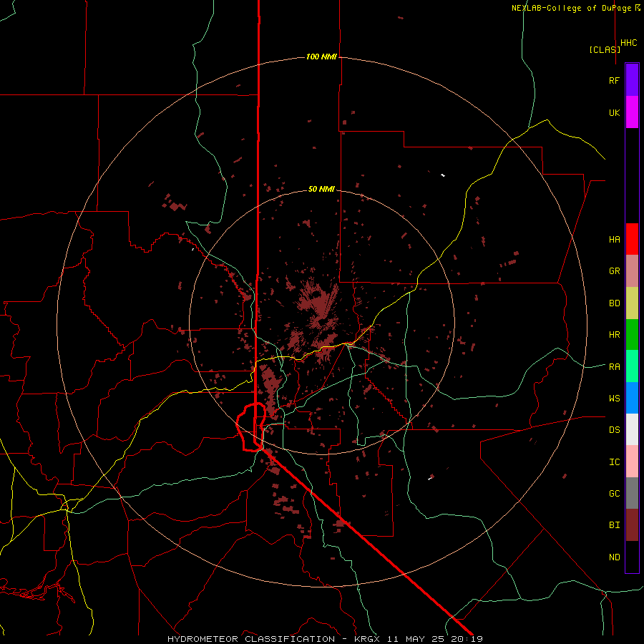
Task: Click the UK magenta legend swatch
Action: pyautogui.click(x=632, y=112)
